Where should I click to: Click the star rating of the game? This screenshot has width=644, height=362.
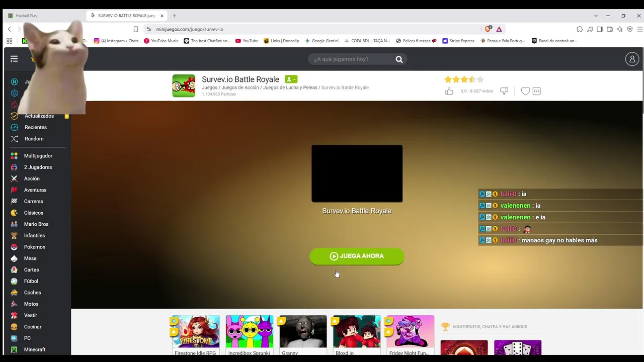click(x=464, y=79)
